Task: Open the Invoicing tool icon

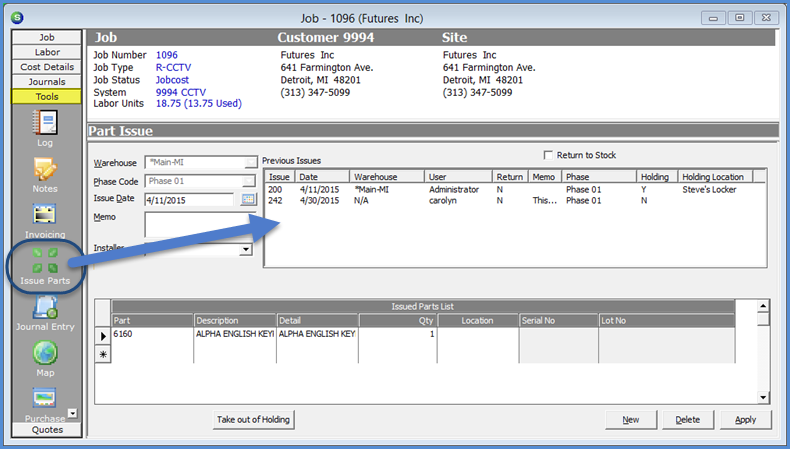Action: pyautogui.click(x=45, y=215)
